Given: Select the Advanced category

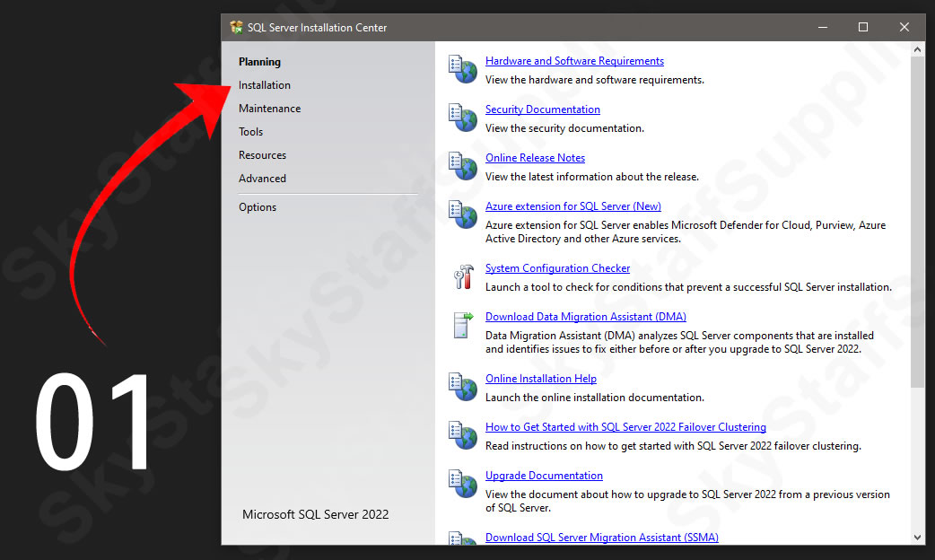Looking at the screenshot, I should point(262,179).
